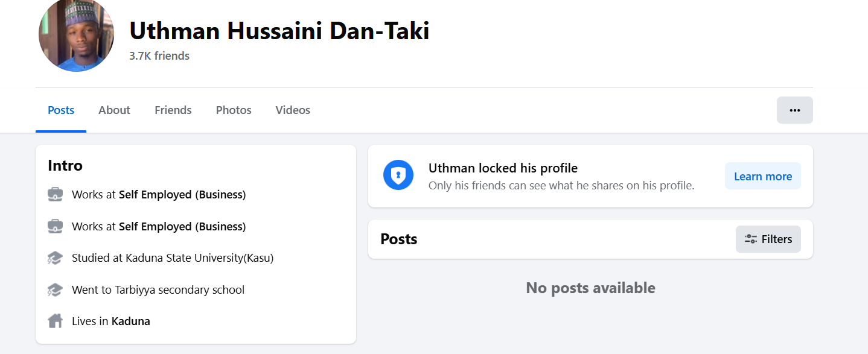Screen dimensions: 868x354
Task: Click the first Self Employed (Business) link
Action: [182, 195]
